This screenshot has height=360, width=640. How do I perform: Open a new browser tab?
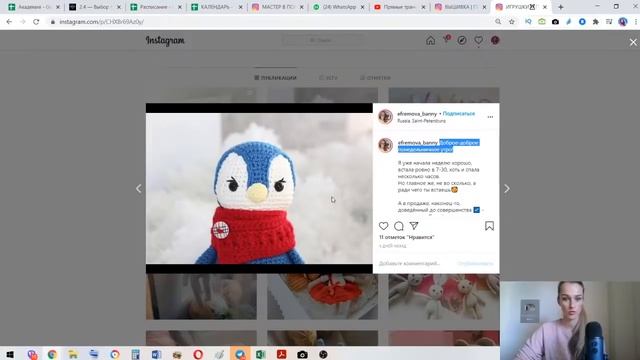[x=560, y=7]
